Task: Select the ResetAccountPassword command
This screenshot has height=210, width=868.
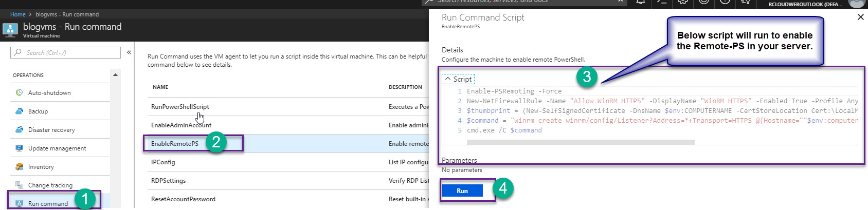Action: click(183, 199)
